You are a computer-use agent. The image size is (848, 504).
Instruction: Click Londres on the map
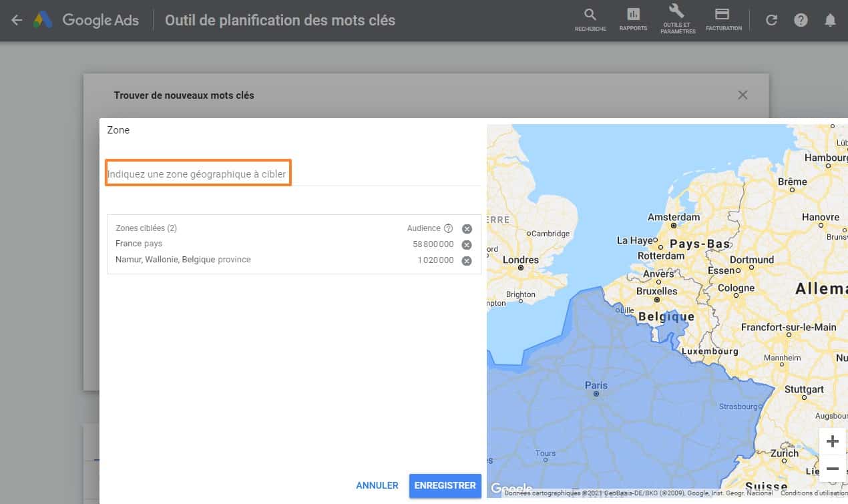coord(520,260)
